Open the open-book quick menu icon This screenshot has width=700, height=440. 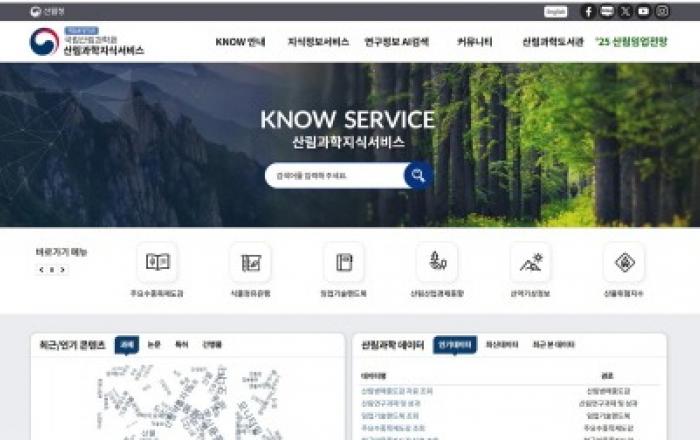point(157,262)
